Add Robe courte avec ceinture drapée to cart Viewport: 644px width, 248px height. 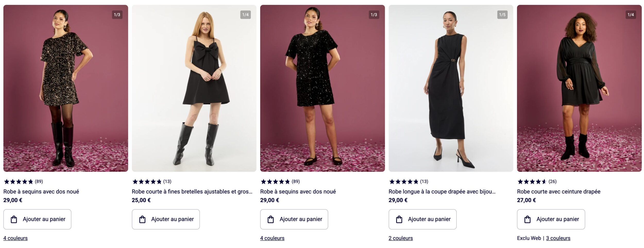(x=551, y=219)
